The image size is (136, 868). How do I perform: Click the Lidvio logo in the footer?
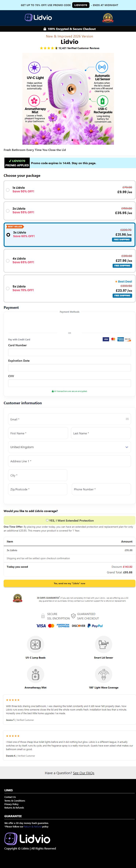point(27,839)
